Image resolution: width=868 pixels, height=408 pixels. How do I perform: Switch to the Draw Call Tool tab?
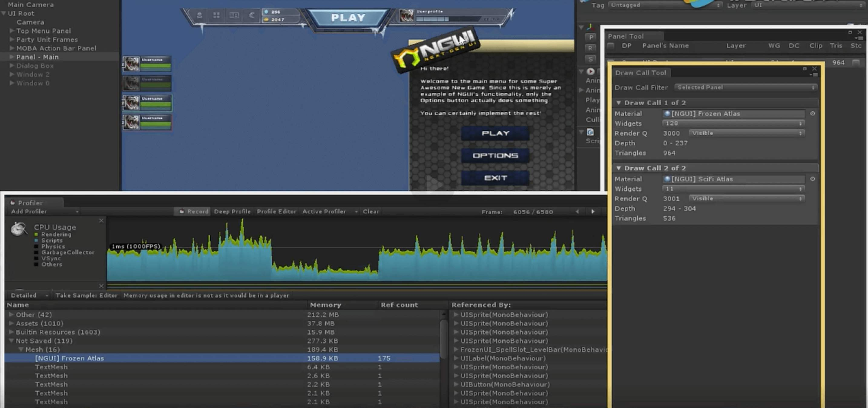tap(640, 73)
